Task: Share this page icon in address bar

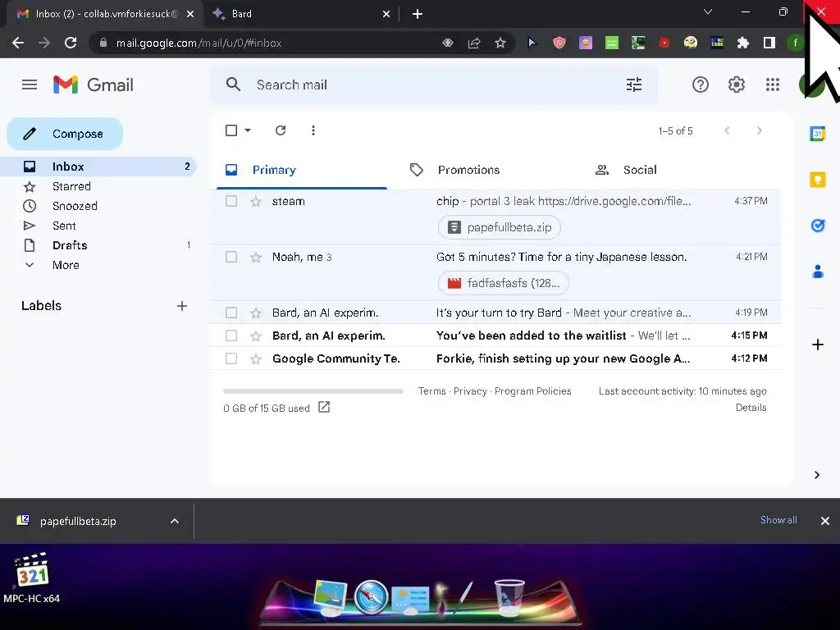Action: (x=474, y=43)
